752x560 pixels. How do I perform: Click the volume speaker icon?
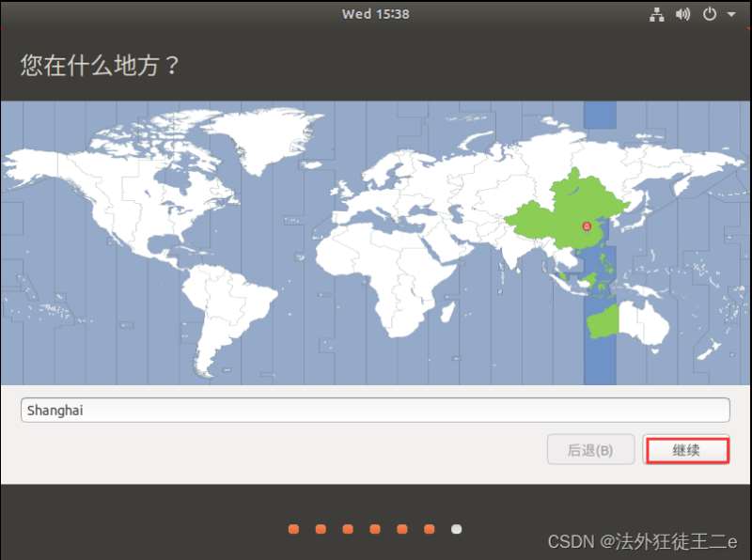(681, 14)
